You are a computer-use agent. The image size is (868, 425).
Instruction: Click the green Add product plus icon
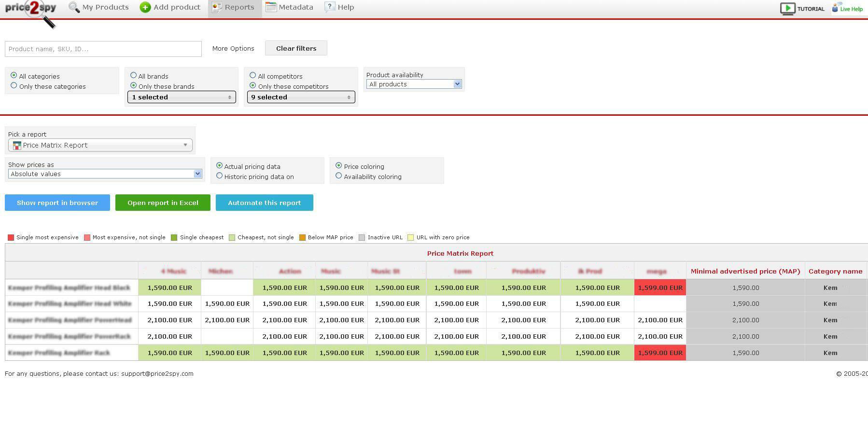coord(145,7)
